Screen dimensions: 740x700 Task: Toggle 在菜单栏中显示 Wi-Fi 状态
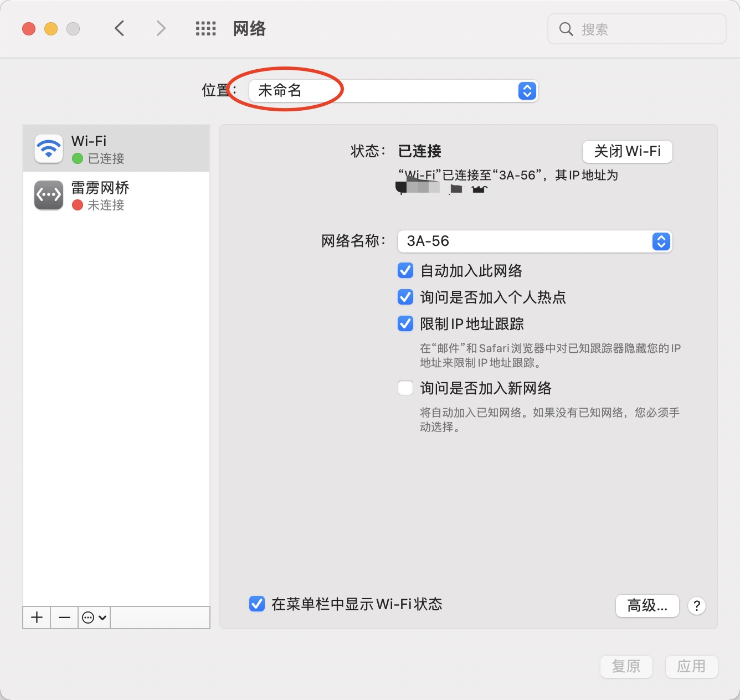coord(257,604)
